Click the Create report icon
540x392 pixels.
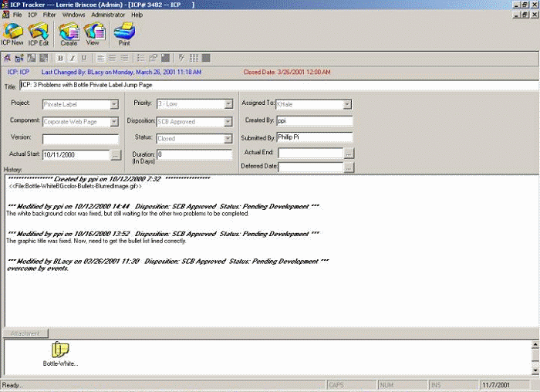click(68, 32)
